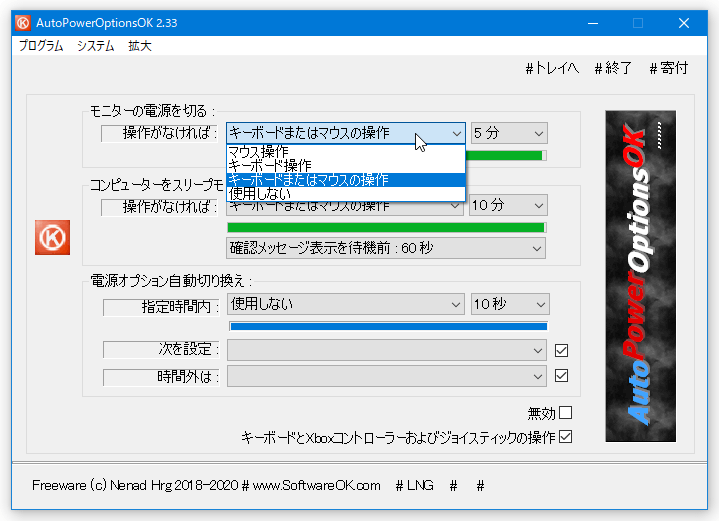
Task: Click the AutoPowerOptionsOK banner image
Action: pos(640,276)
